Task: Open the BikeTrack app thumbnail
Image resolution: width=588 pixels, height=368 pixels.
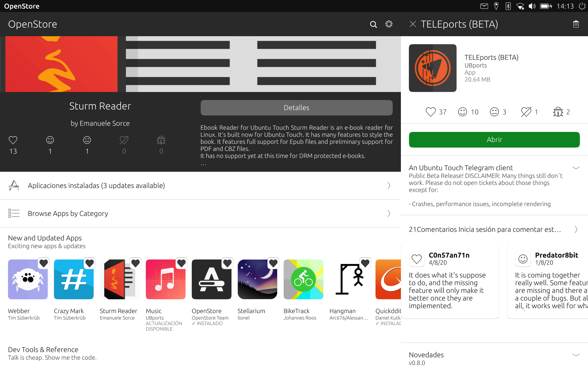Action: point(303,279)
